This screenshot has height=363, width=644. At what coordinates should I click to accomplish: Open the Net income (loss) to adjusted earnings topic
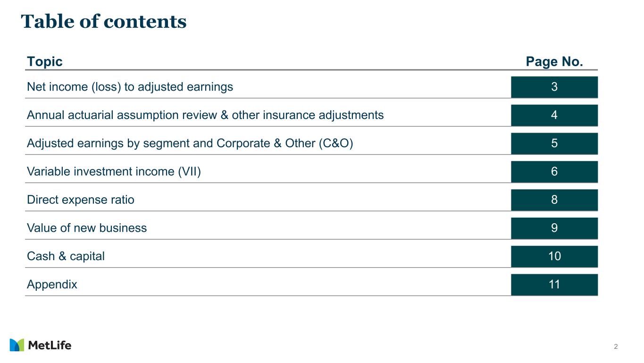click(130, 87)
